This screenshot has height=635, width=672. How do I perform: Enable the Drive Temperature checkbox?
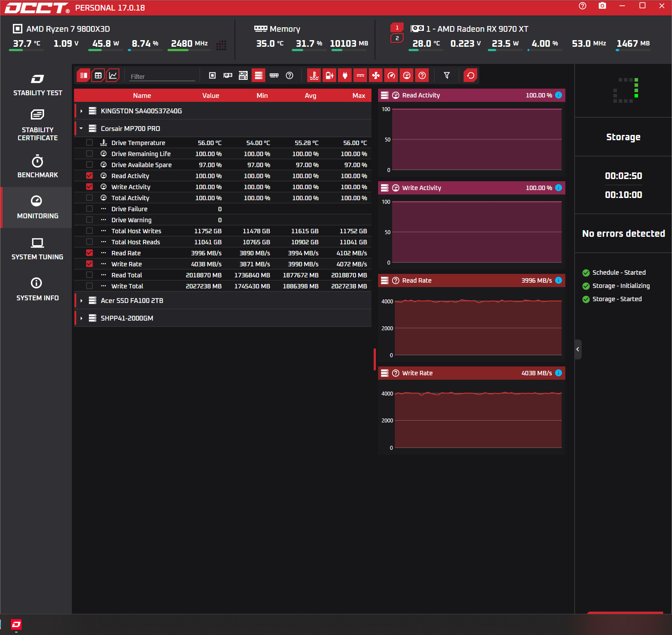tap(89, 142)
